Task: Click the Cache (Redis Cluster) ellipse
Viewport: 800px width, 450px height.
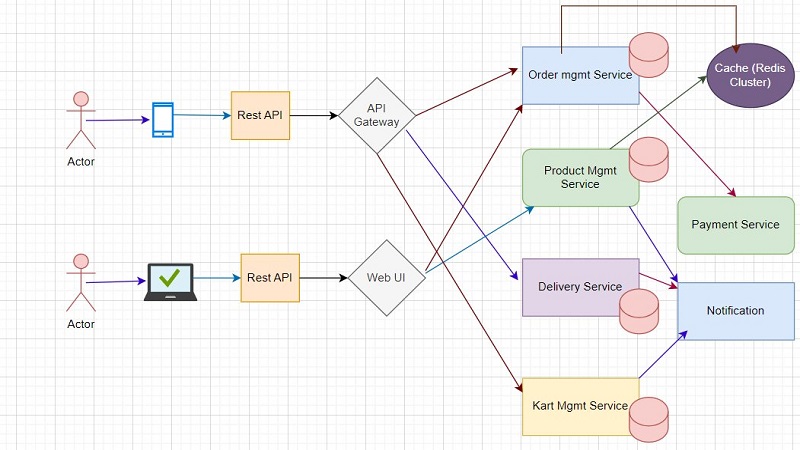Action: pos(750,75)
